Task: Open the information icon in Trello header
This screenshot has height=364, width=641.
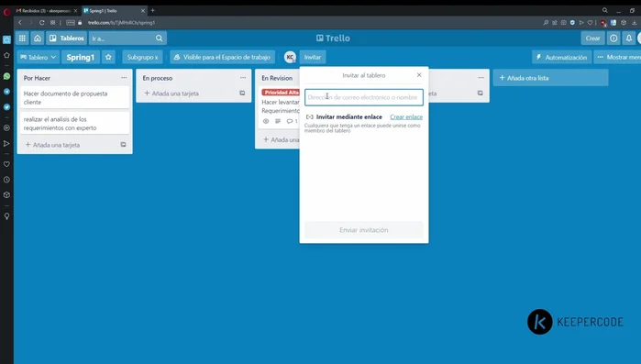Action: coord(613,38)
